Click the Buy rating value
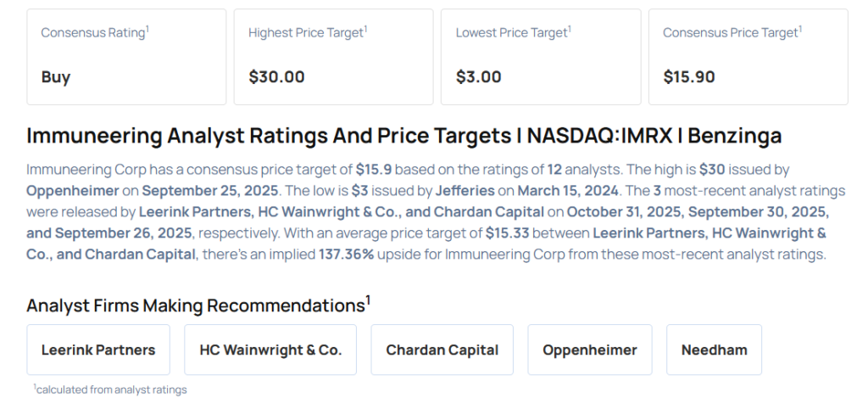The height and width of the screenshot is (420, 868). (56, 77)
